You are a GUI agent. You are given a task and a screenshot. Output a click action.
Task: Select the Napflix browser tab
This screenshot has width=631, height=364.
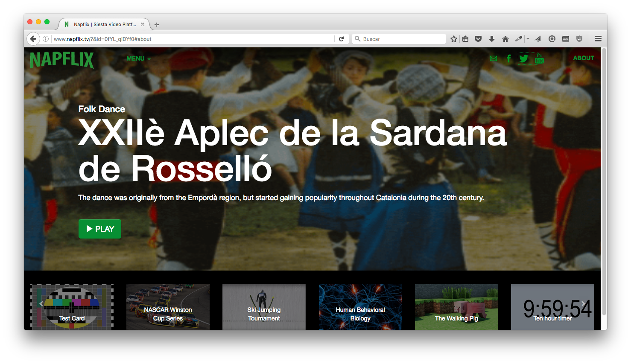tap(104, 24)
